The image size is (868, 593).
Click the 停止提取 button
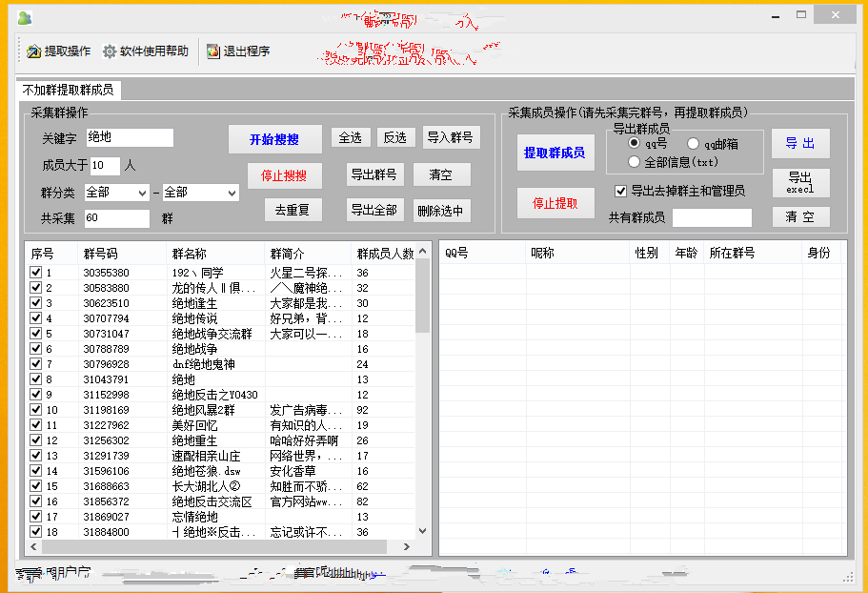click(x=555, y=203)
